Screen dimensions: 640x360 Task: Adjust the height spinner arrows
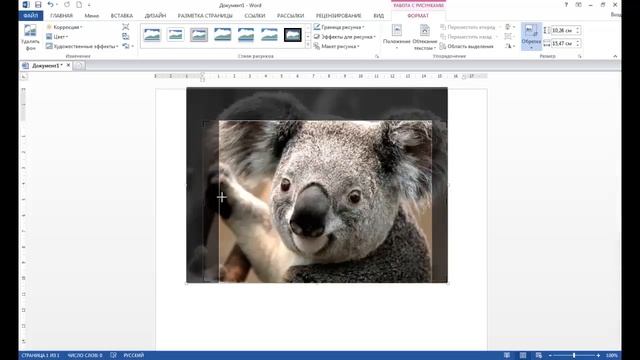(x=578, y=31)
